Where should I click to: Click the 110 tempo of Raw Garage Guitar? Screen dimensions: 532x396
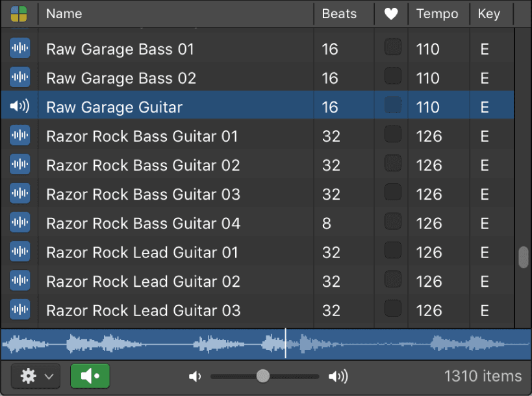(x=428, y=107)
